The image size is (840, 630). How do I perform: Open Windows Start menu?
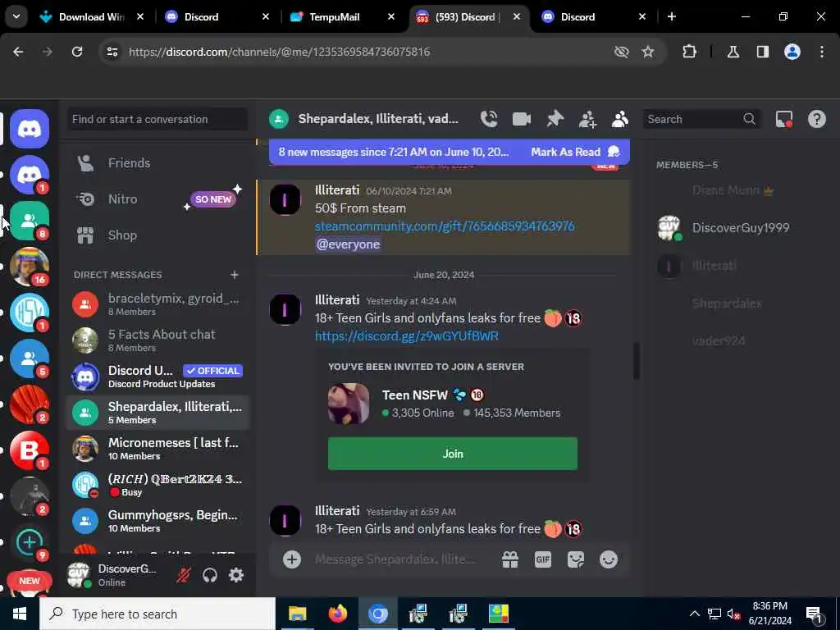click(20, 614)
